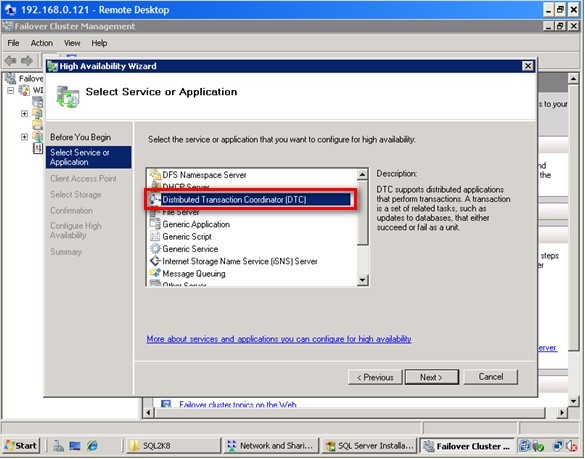Click the Generic Service gear icon
This screenshot has height=459, width=585.
coord(155,249)
